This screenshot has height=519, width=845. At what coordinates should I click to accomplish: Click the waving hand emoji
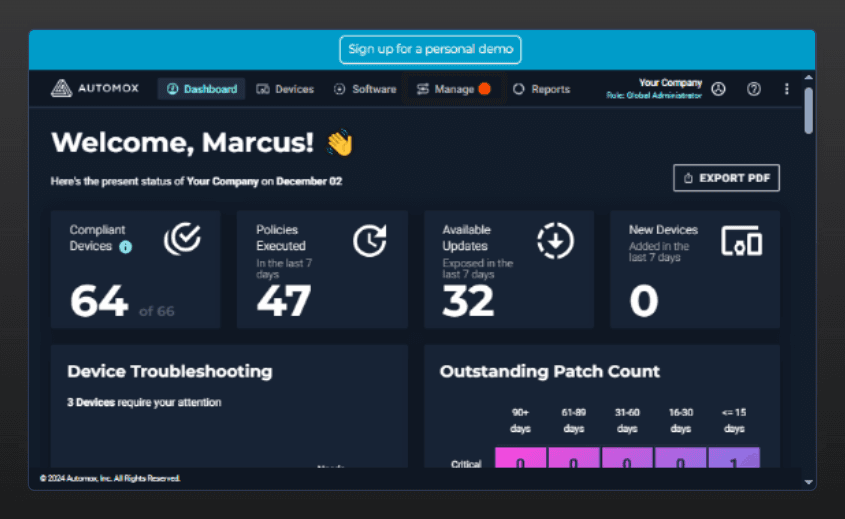point(340,143)
